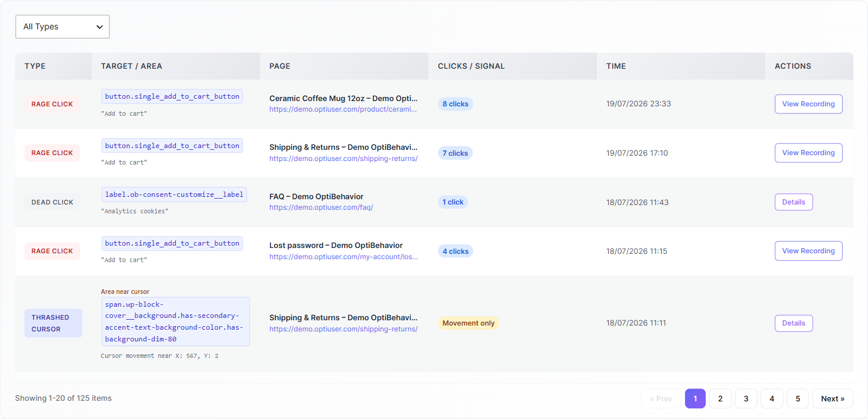This screenshot has height=419, width=868.
Task: Open the demo.optiuser.com/product/cerami... link
Action: (x=343, y=109)
